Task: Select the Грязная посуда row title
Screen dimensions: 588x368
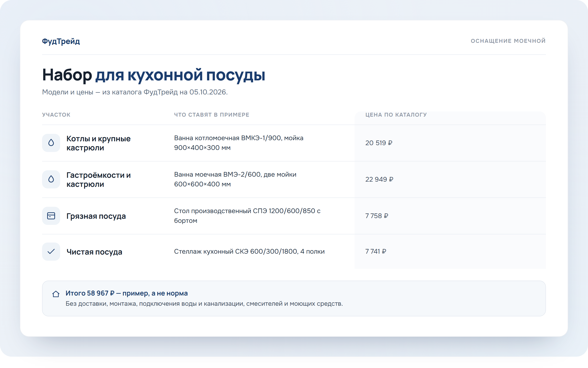Action: [x=96, y=216]
